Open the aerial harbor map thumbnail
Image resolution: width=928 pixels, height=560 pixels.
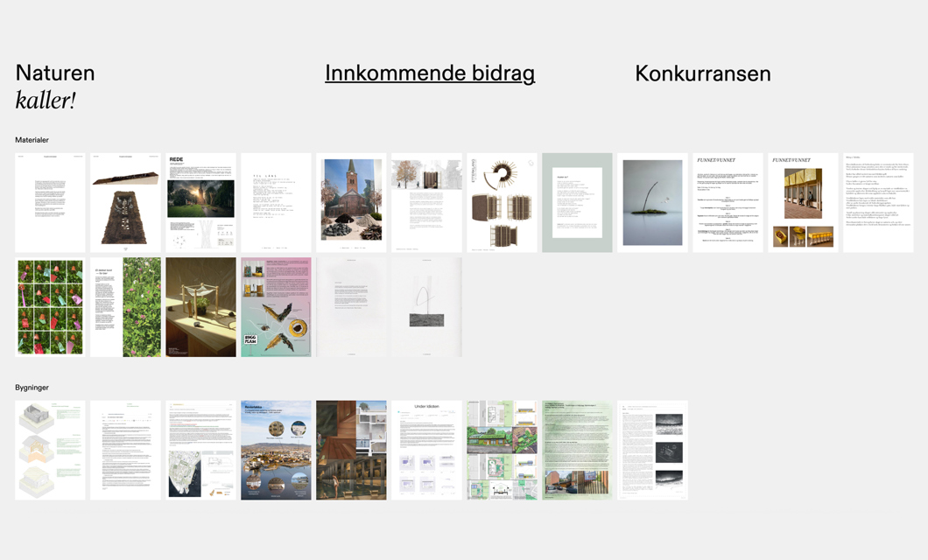pyautogui.click(x=200, y=450)
